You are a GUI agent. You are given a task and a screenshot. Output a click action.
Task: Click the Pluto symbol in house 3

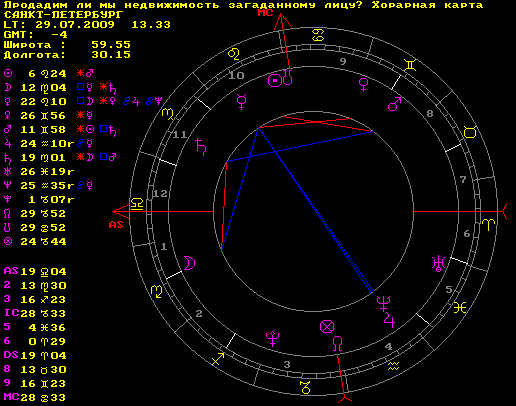click(x=272, y=339)
